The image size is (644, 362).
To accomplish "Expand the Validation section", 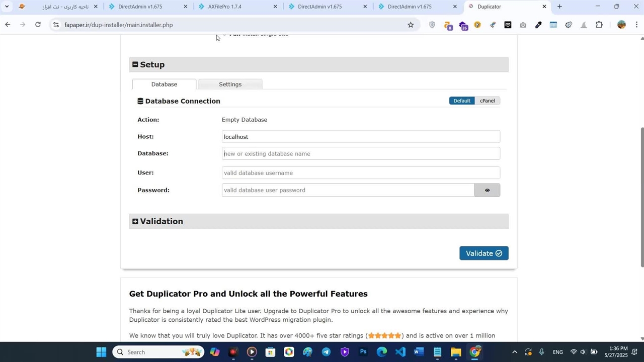I will point(135,221).
